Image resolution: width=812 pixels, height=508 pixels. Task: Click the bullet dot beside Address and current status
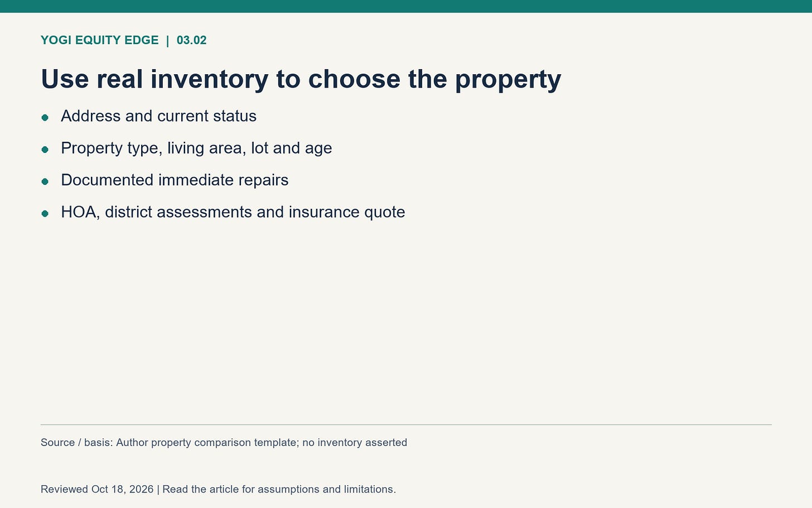(45, 117)
